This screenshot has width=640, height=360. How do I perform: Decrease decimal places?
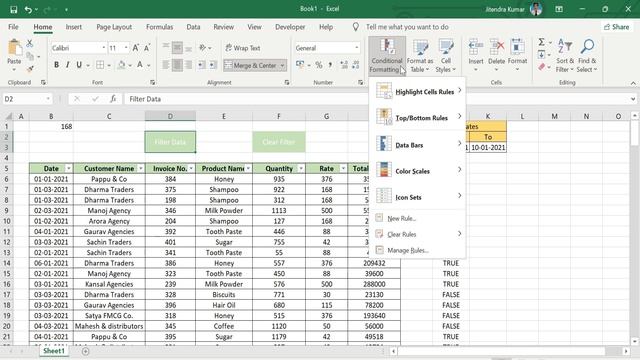click(x=356, y=65)
